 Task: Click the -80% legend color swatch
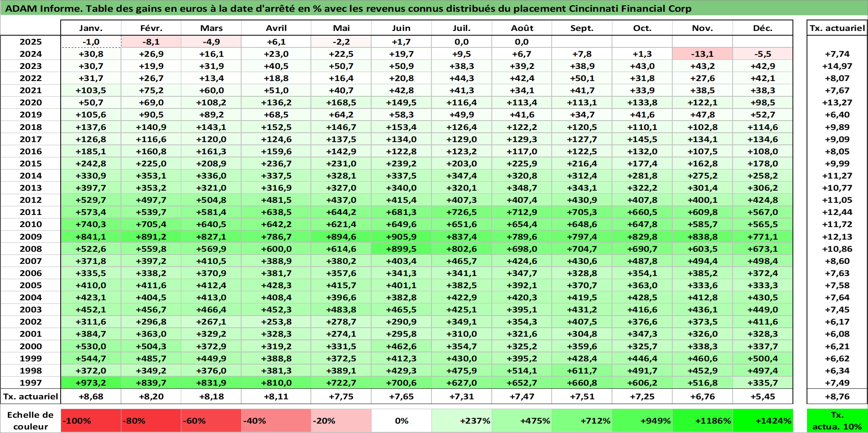[x=151, y=420]
